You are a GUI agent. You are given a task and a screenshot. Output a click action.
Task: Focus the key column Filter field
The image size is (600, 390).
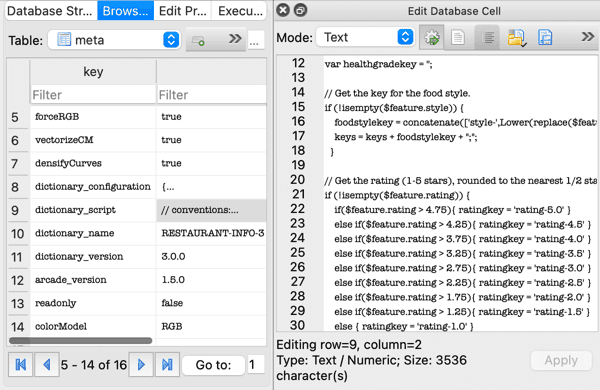pos(93,95)
